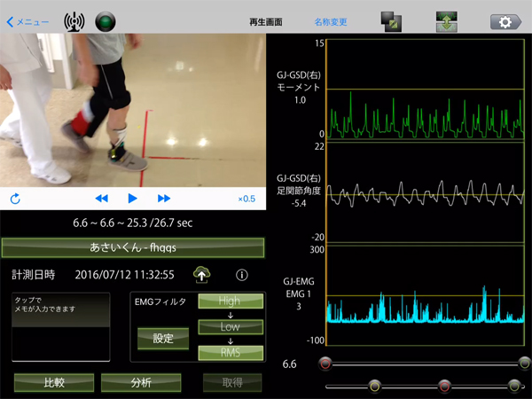Toggle the RMS EMG filter
This screenshot has width=532, height=399.
(x=231, y=353)
